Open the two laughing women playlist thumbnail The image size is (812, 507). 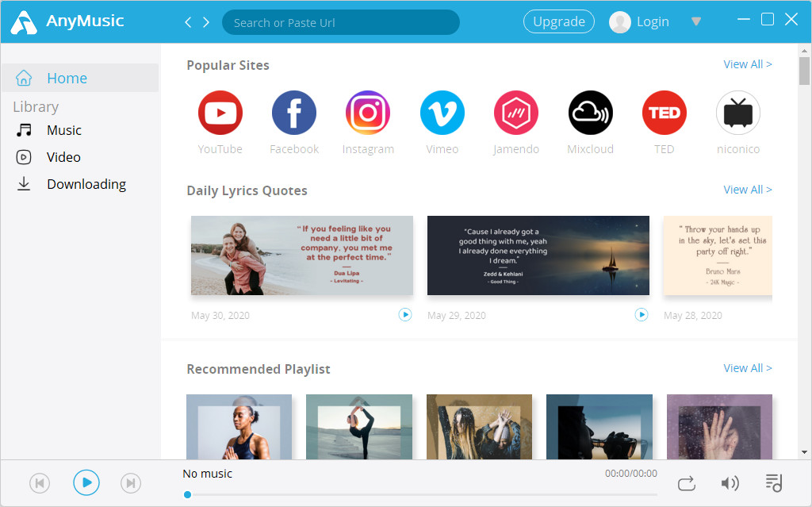pyautogui.click(x=479, y=427)
